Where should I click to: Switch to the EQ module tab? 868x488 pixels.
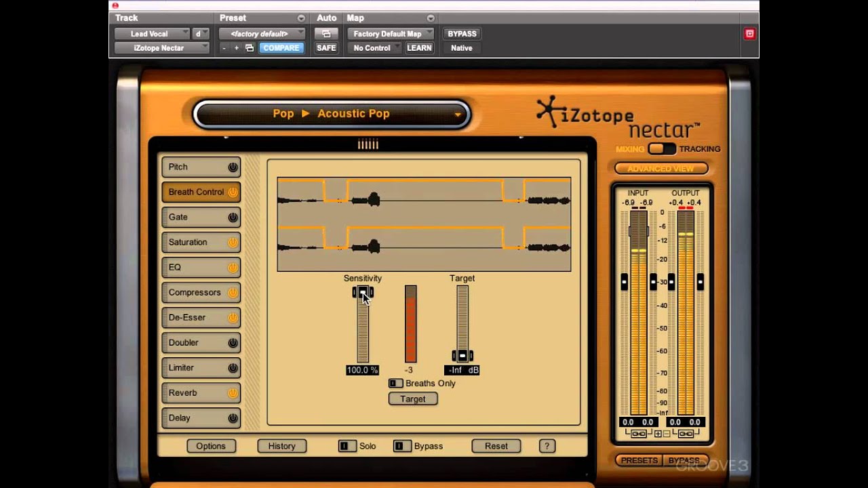pyautogui.click(x=201, y=267)
